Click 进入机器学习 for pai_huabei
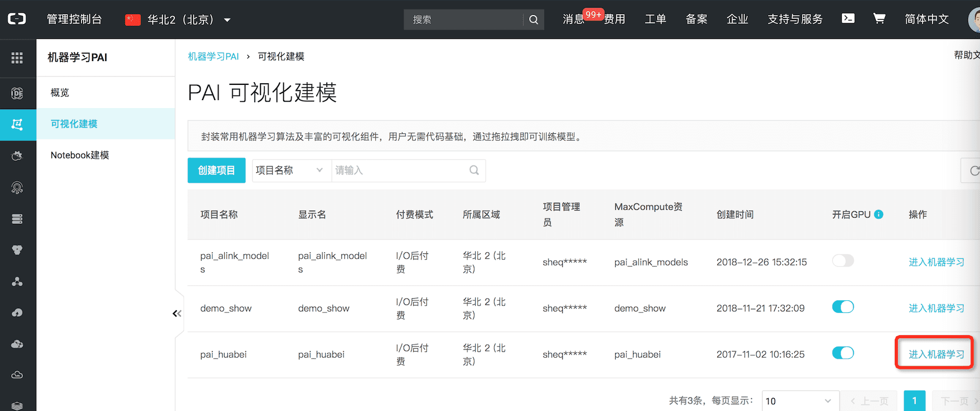The image size is (980, 411). pyautogui.click(x=936, y=354)
